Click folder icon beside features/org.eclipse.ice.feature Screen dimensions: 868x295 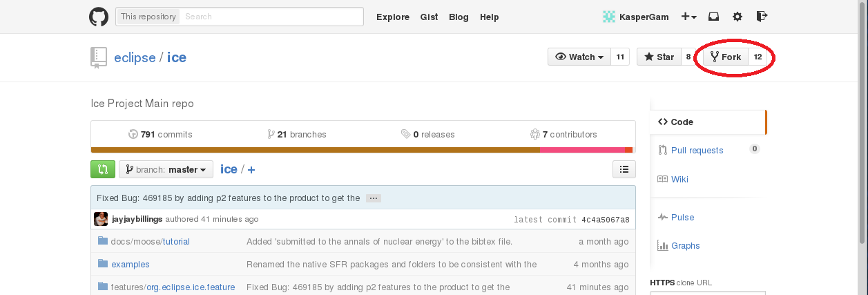103,286
